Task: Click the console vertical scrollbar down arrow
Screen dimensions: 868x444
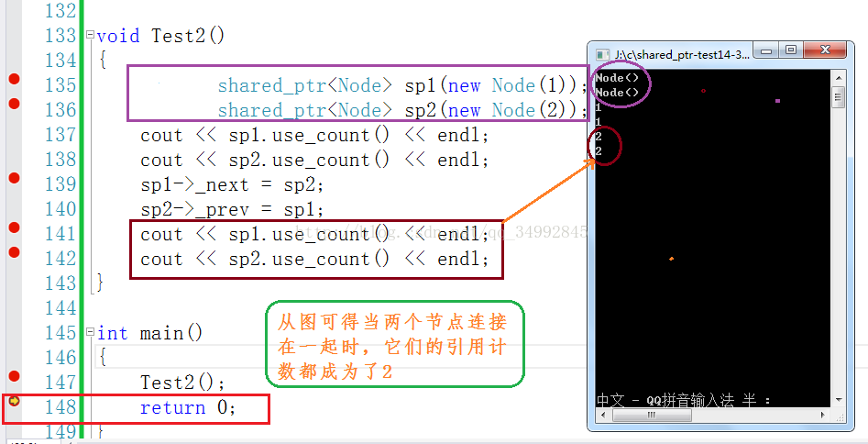Action: tap(838, 400)
